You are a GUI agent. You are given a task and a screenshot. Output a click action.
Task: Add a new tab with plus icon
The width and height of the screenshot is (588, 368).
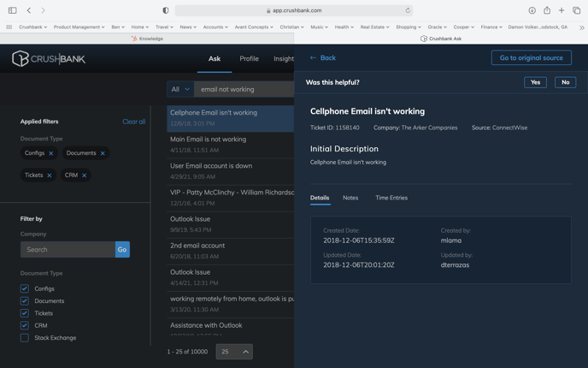[x=562, y=10]
